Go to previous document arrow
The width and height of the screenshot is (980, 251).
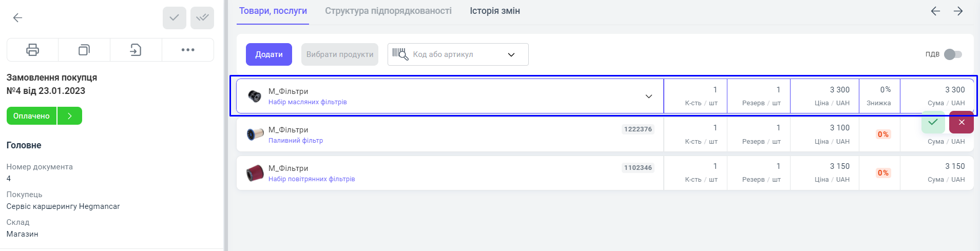pyautogui.click(x=935, y=11)
